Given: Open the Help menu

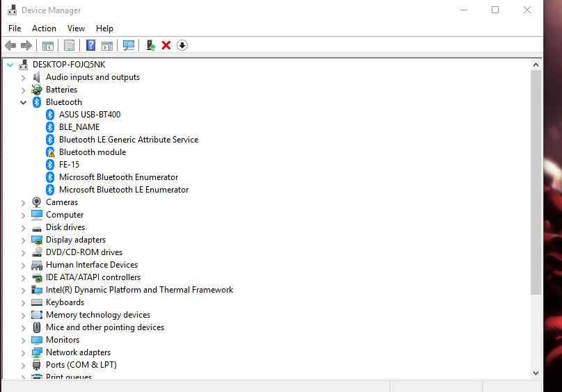Looking at the screenshot, I should [104, 28].
